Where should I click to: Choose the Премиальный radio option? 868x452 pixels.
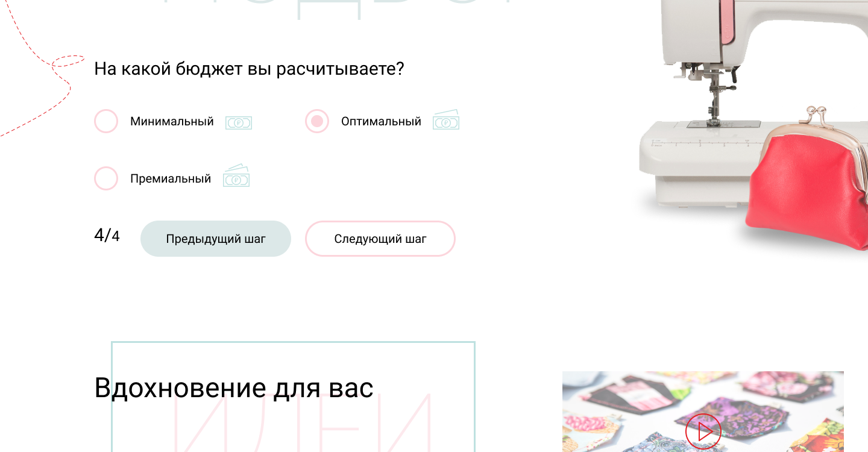pos(106,178)
